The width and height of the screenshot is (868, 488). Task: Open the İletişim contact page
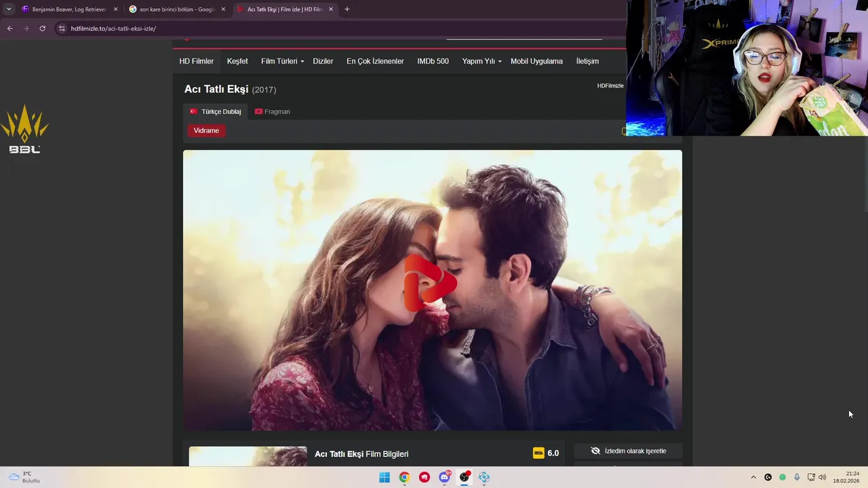(587, 61)
